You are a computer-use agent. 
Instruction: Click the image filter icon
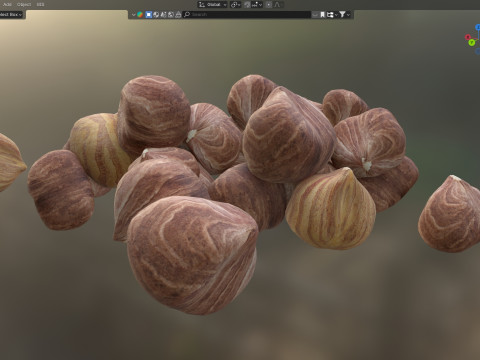pyautogui.click(x=171, y=15)
